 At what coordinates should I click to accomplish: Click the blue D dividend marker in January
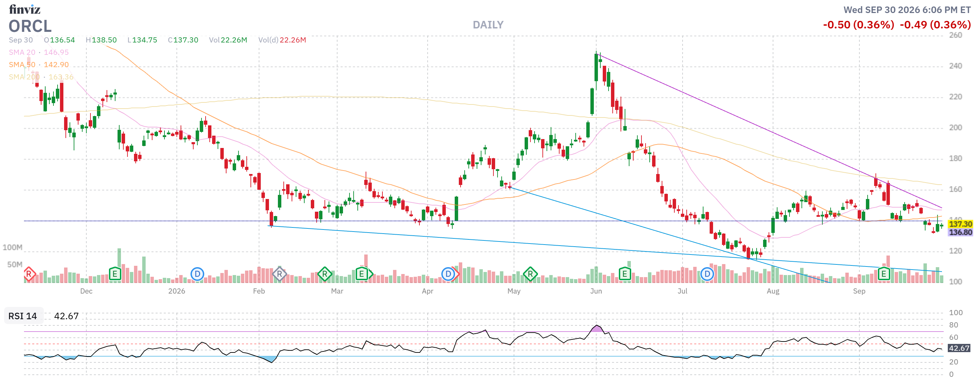tap(197, 274)
